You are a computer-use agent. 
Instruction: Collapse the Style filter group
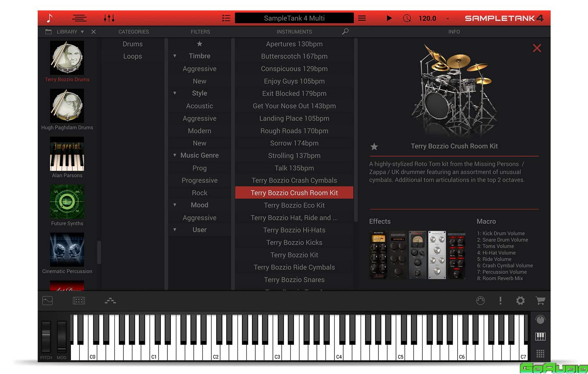pyautogui.click(x=175, y=93)
